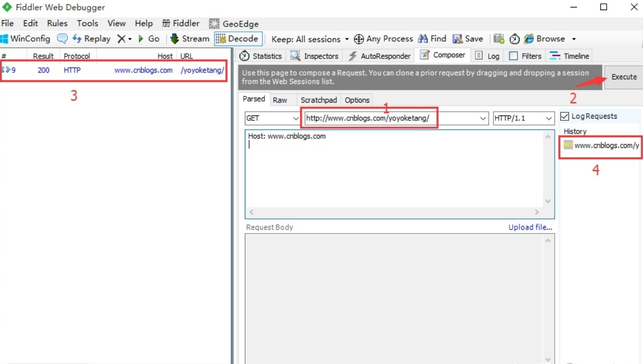The height and width of the screenshot is (364, 643).
Task: Switch to the Timeline tab
Action: coord(570,56)
